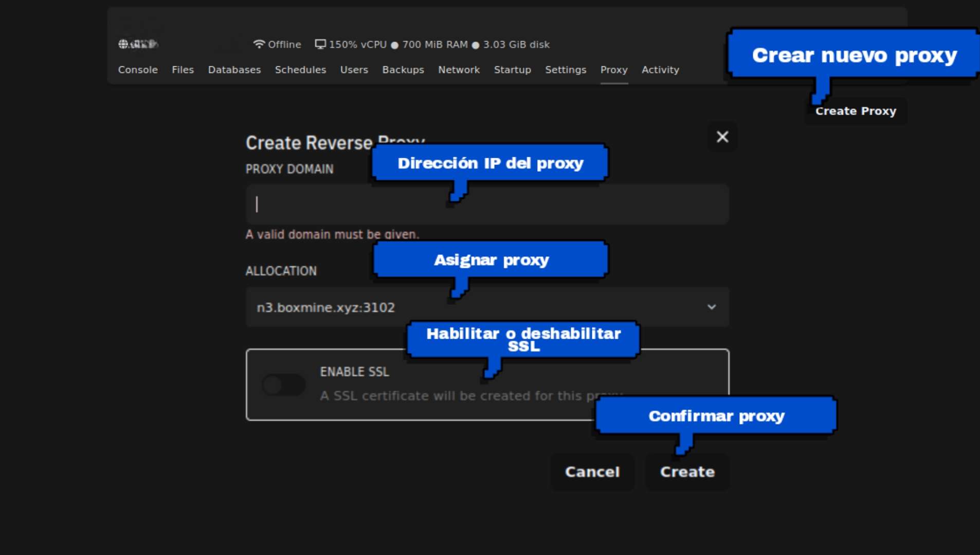
Task: Expand the Allocation dropdown
Action: 712,307
